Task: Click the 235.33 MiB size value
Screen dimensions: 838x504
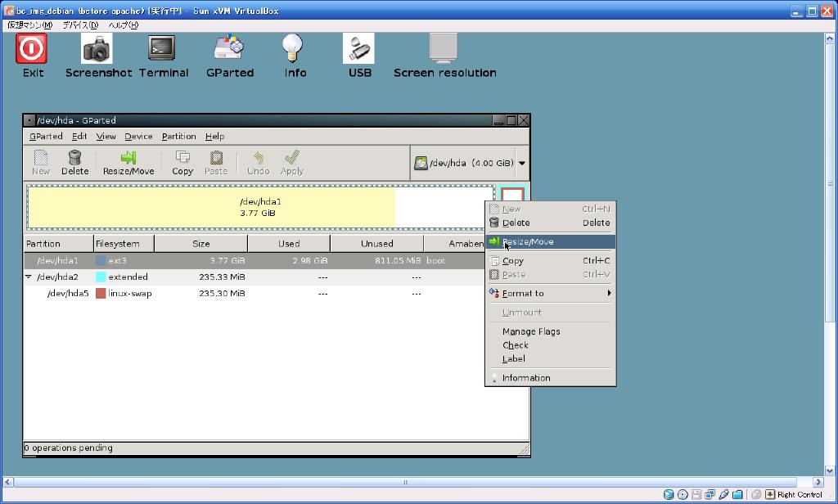Action: 222,277
